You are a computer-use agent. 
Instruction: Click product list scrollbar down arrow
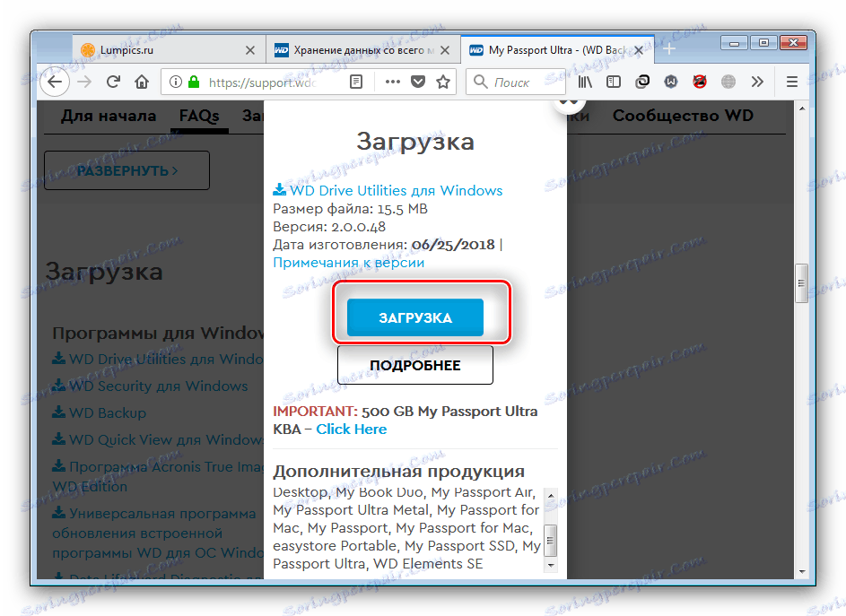550,565
